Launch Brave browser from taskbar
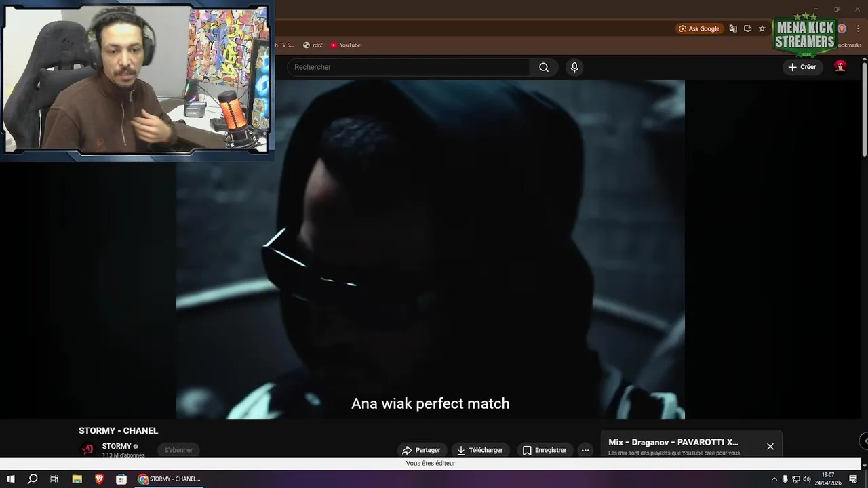868x488 pixels. coord(99,479)
